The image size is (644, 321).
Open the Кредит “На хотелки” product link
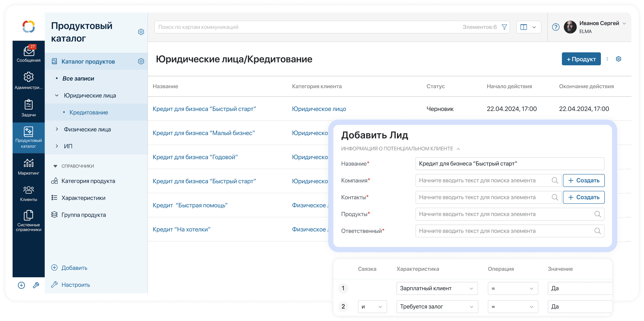[181, 229]
